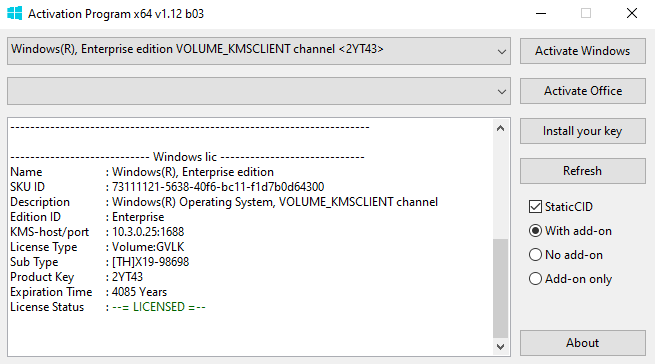Click the log scroll down arrow
Viewport: 655px width, 364px height.
(500, 346)
